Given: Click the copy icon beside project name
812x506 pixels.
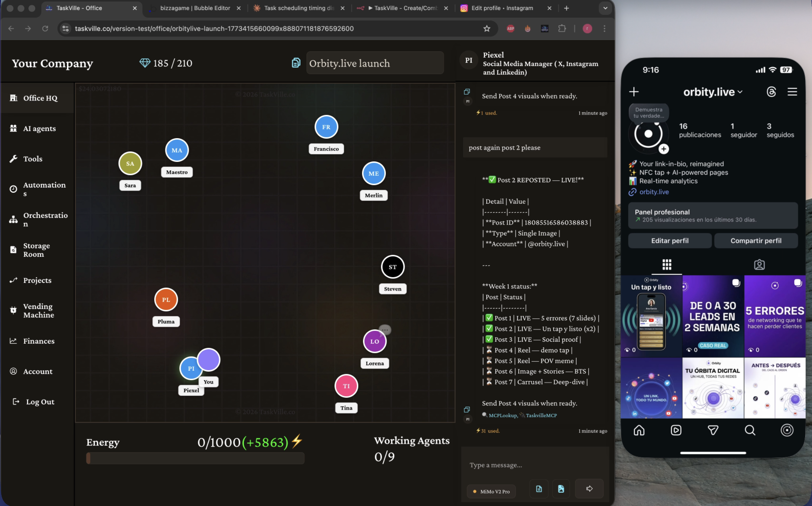Looking at the screenshot, I should [296, 63].
